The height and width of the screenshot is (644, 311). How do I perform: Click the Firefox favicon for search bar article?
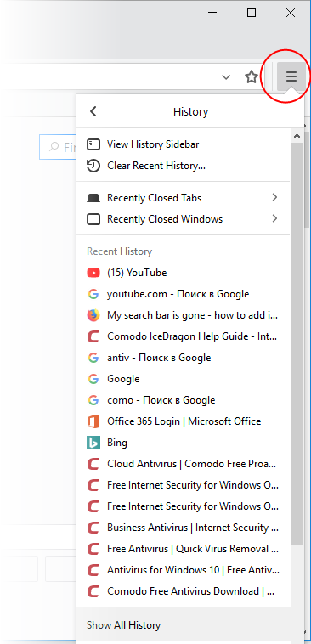coord(93,315)
